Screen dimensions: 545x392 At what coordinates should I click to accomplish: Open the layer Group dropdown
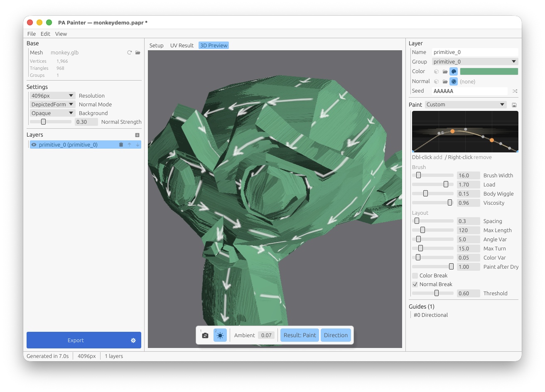click(475, 62)
